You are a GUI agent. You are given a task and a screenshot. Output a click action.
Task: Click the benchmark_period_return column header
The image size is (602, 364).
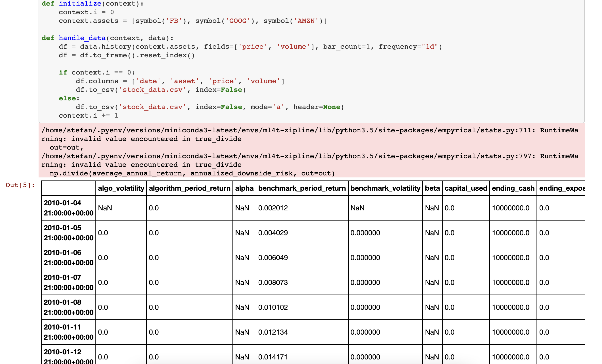pyautogui.click(x=302, y=188)
